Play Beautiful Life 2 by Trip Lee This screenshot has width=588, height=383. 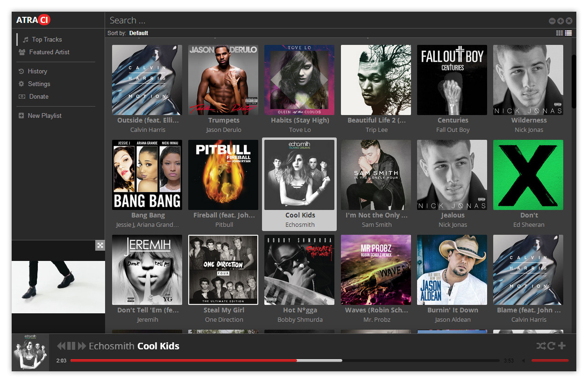[376, 80]
